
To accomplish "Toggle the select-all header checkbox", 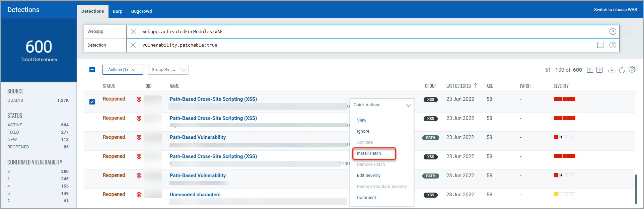I will (x=92, y=70).
